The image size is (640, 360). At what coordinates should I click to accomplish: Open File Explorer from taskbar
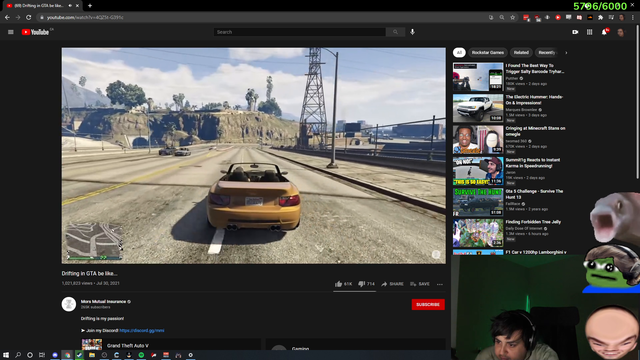coord(92,355)
